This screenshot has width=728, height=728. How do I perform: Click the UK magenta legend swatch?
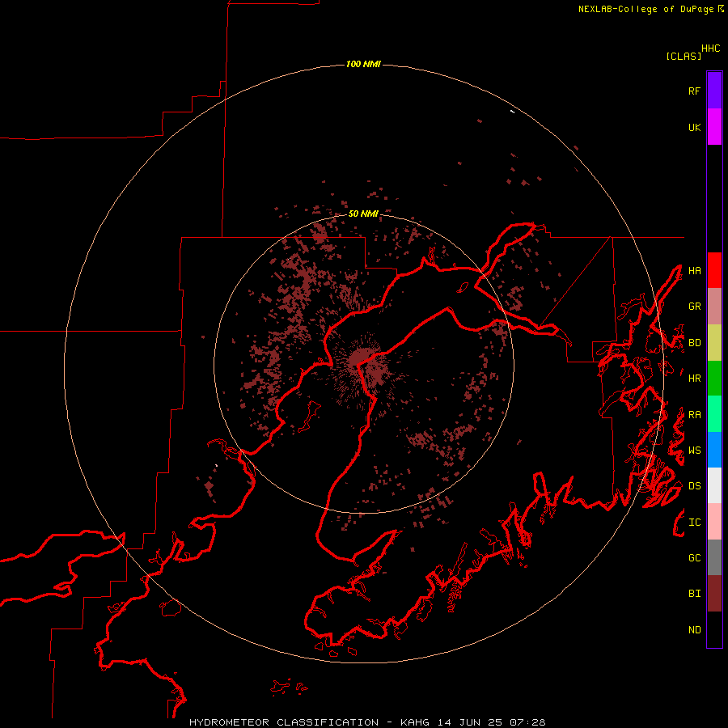pos(714,127)
